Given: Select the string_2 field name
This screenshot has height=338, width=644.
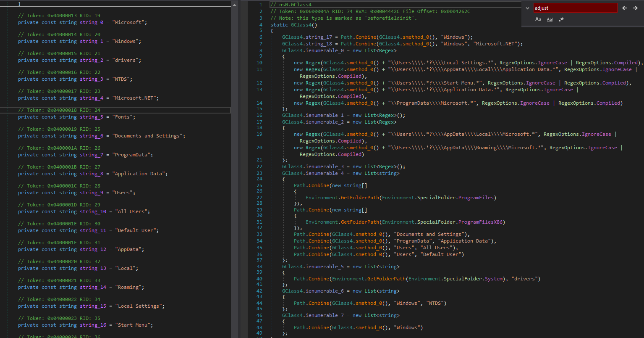Looking at the screenshot, I should click(92, 60).
